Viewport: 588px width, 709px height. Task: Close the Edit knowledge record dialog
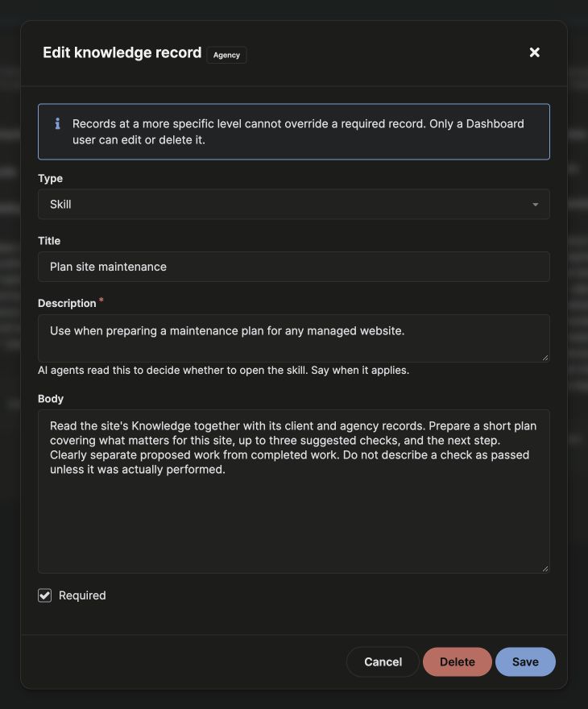coord(534,52)
